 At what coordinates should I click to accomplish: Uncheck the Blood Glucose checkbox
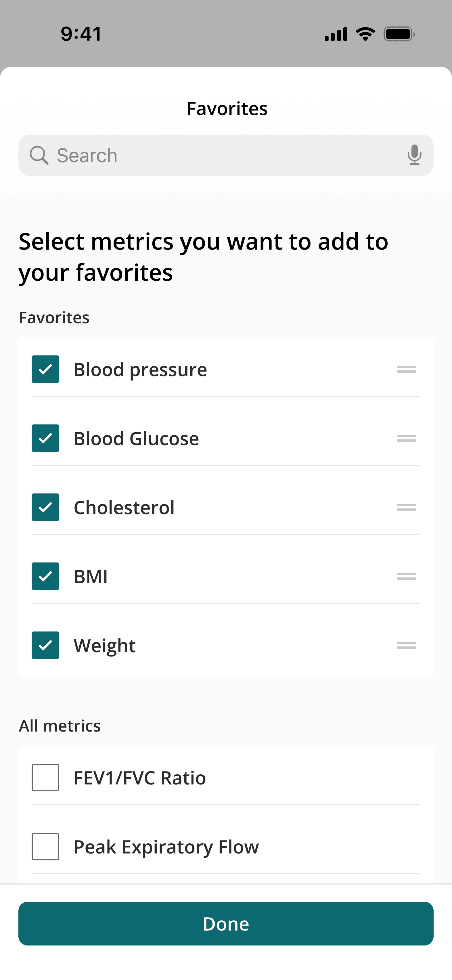(45, 438)
